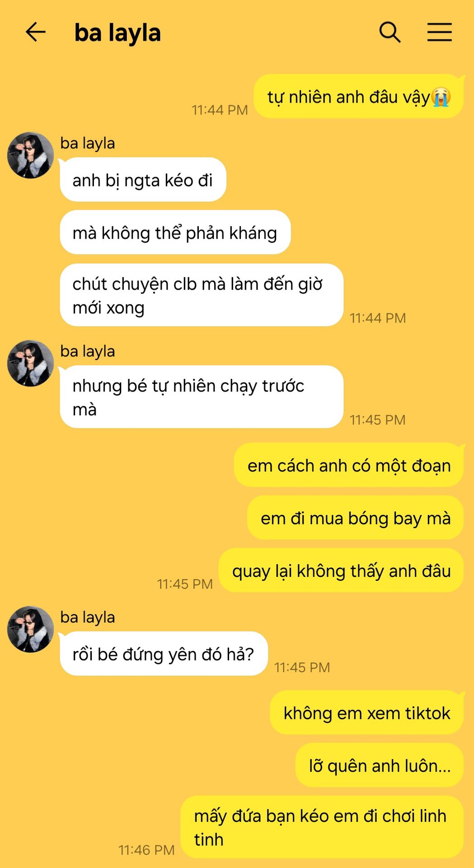
Task: Tap message 'quay lại không thấy anh đâu'
Action: [x=341, y=570]
